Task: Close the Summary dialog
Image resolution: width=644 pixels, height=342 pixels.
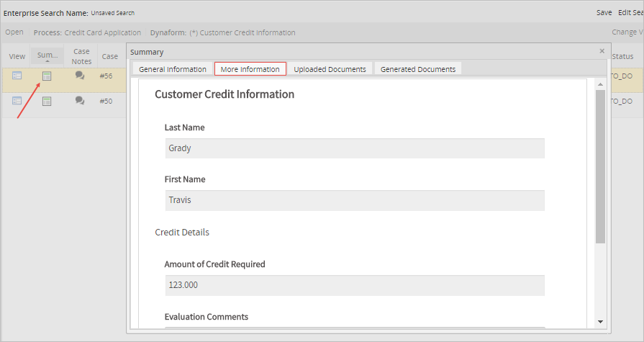Action: 602,52
